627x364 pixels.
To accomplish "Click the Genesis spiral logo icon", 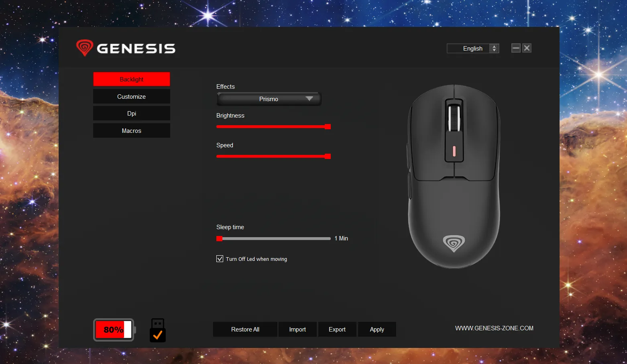I will pyautogui.click(x=85, y=48).
